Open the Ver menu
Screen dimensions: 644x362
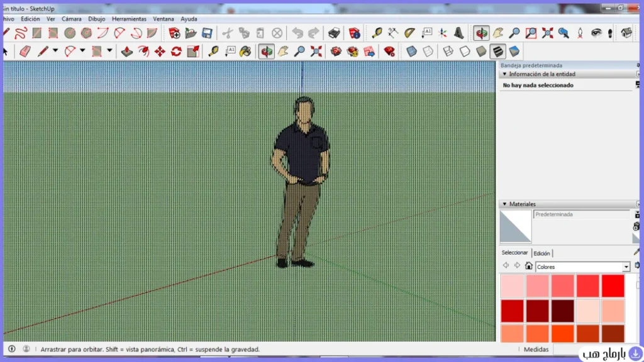pyautogui.click(x=50, y=19)
